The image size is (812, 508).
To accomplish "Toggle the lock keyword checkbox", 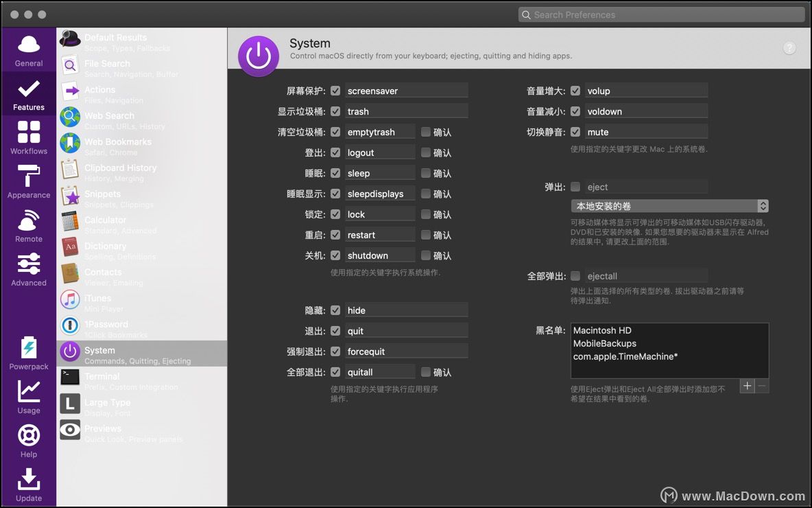I will (335, 214).
